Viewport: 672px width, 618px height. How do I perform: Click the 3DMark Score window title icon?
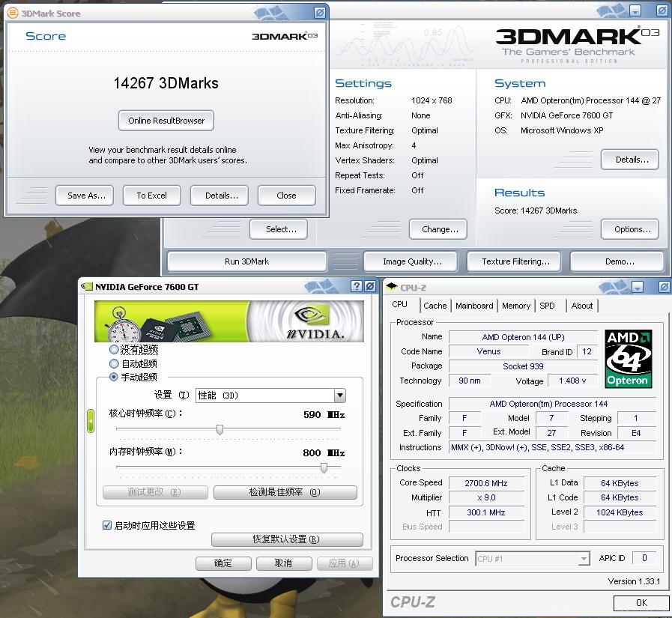click(x=13, y=13)
